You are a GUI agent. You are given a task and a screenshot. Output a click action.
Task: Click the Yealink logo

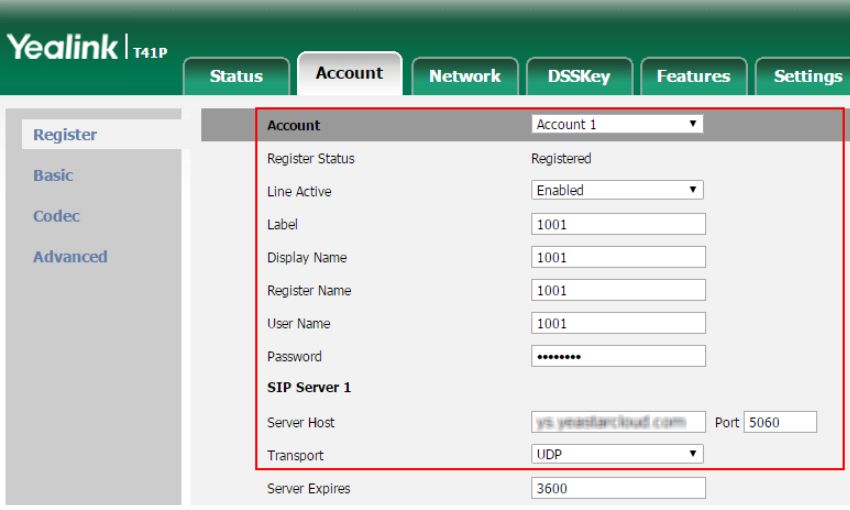(x=62, y=47)
